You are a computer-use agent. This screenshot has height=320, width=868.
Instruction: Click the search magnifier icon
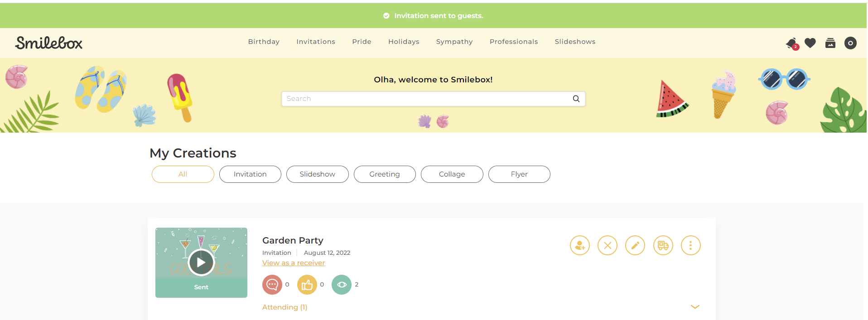click(x=576, y=99)
